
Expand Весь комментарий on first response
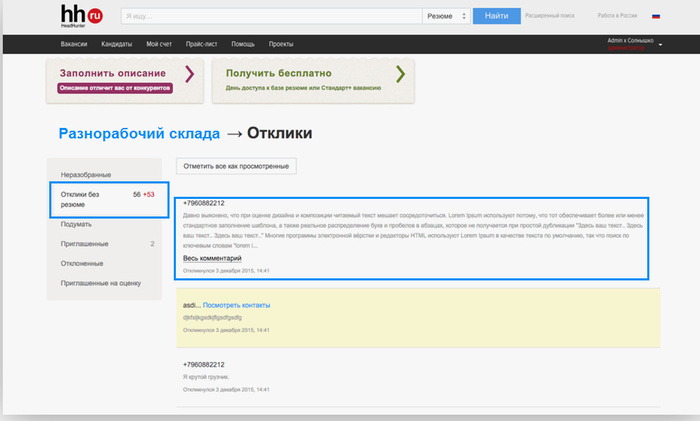[211, 258]
